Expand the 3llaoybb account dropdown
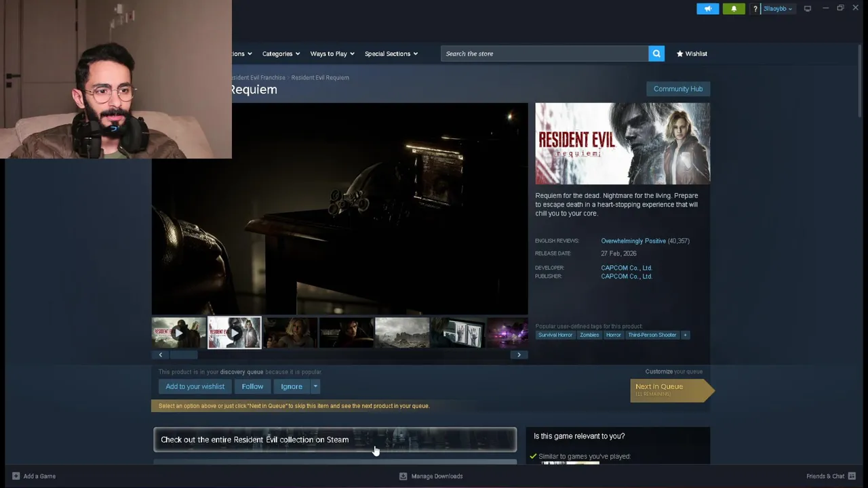 (x=778, y=9)
